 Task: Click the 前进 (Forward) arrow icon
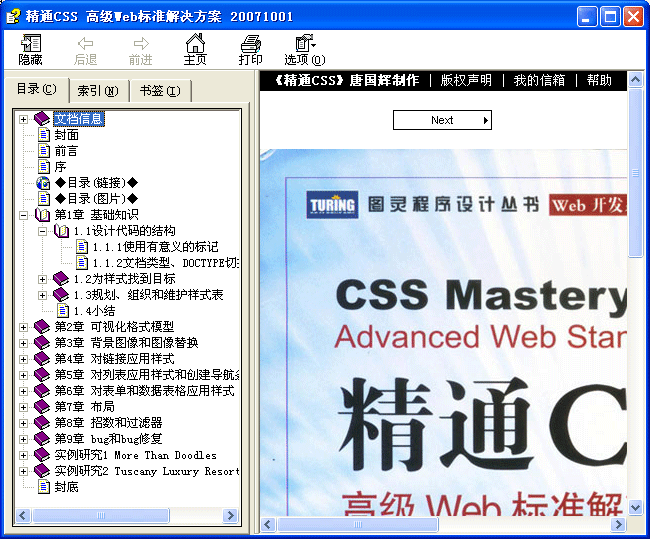[x=141, y=43]
